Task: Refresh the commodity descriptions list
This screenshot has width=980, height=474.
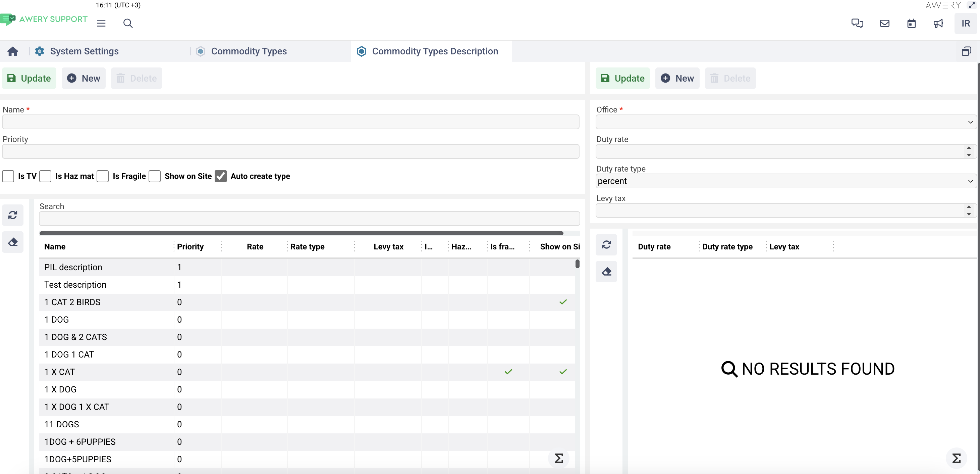Action: coord(13,215)
